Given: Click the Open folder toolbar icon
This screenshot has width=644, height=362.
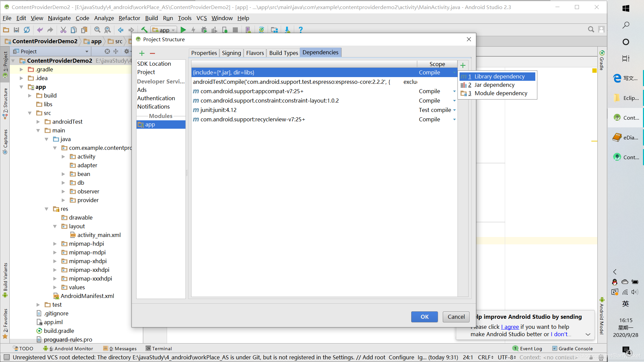Looking at the screenshot, I should 6,30.
